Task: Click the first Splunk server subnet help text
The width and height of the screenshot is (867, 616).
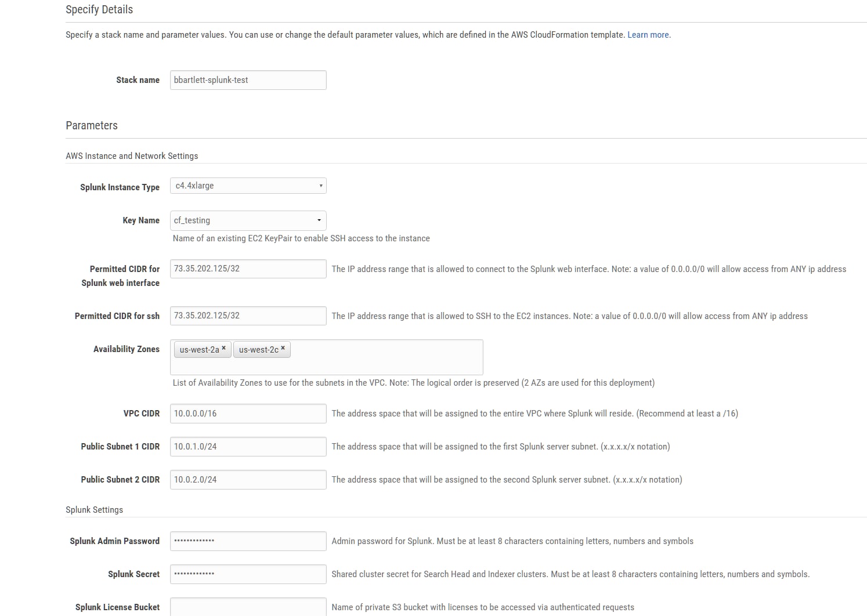Action: point(501,447)
